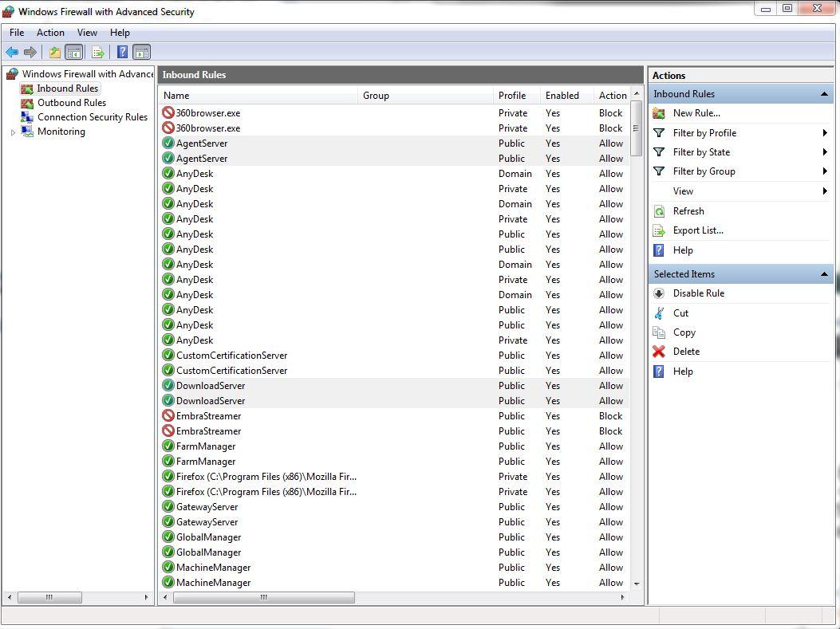Sort by the Enabled column header

[x=567, y=96]
